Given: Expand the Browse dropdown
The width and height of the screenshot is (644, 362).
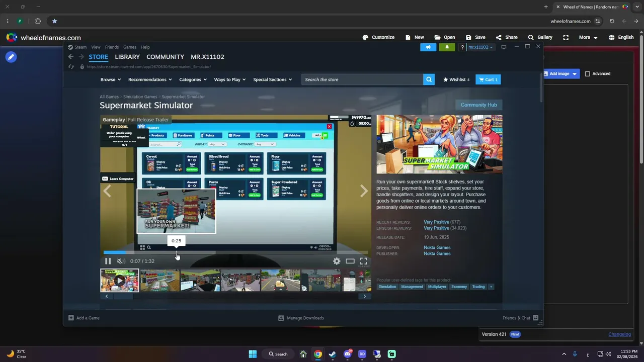Looking at the screenshot, I should point(110,79).
